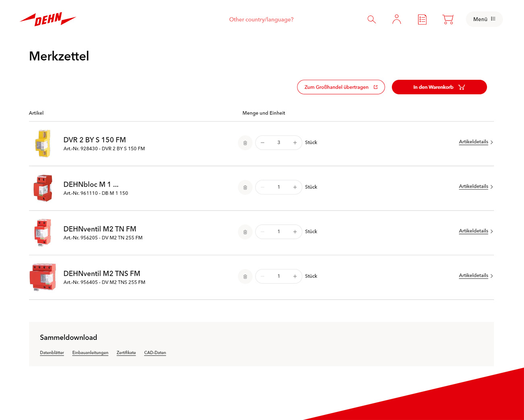Click the 'DEHNventil M2 TN FM' title
This screenshot has height=420, width=524.
point(100,229)
